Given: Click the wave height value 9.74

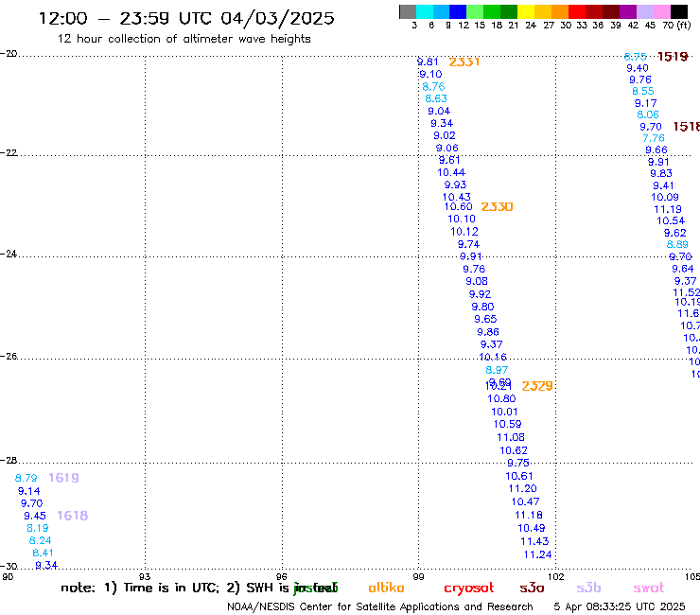Looking at the screenshot, I should [x=469, y=244].
